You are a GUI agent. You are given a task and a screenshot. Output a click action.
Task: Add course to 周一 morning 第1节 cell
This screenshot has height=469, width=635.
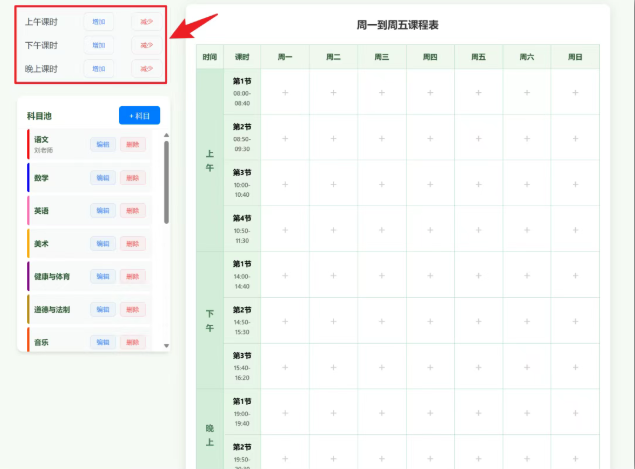pos(285,92)
